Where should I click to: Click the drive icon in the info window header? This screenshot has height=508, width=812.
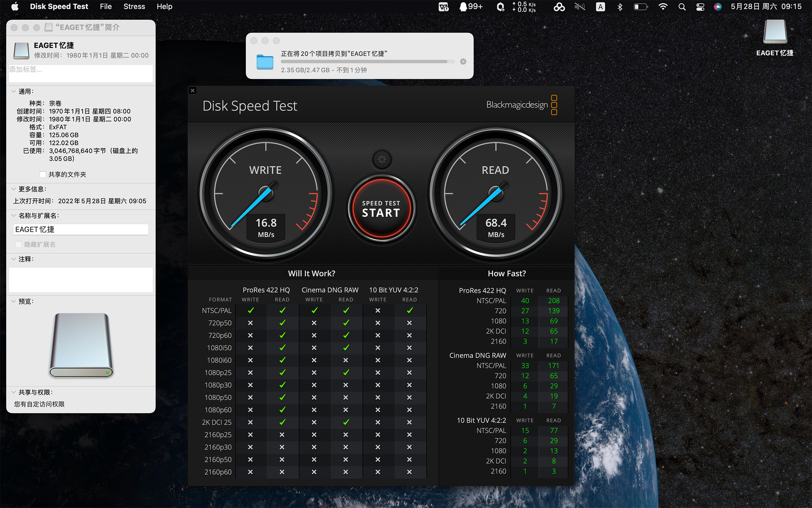pyautogui.click(x=21, y=50)
